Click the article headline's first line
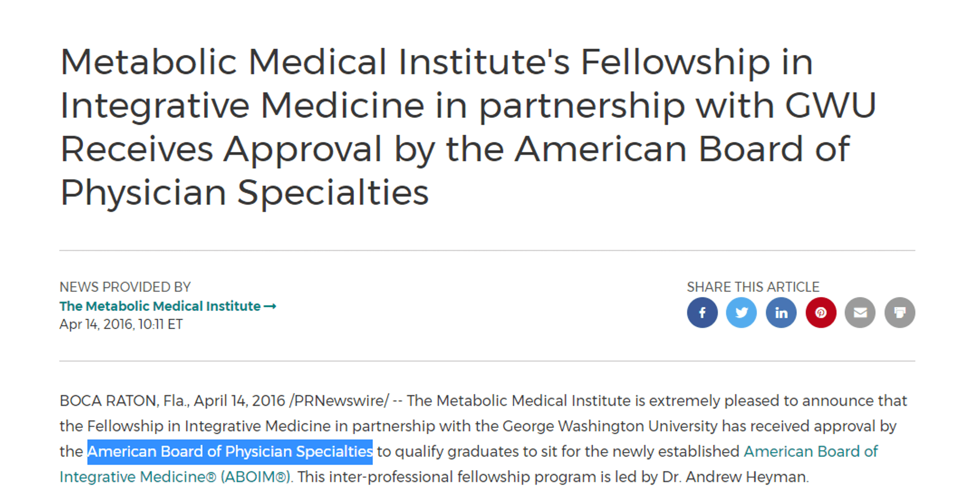Image resolution: width=980 pixels, height=502 pixels. (436, 62)
